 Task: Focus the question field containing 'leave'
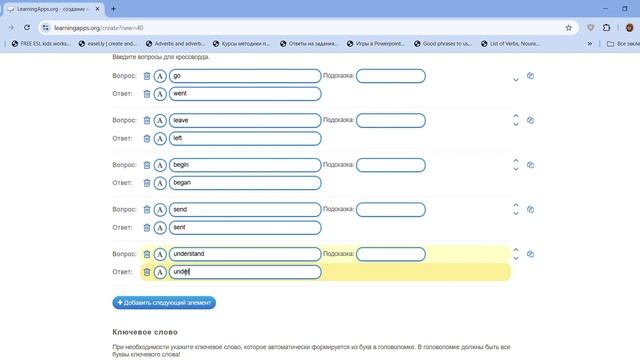tap(245, 120)
